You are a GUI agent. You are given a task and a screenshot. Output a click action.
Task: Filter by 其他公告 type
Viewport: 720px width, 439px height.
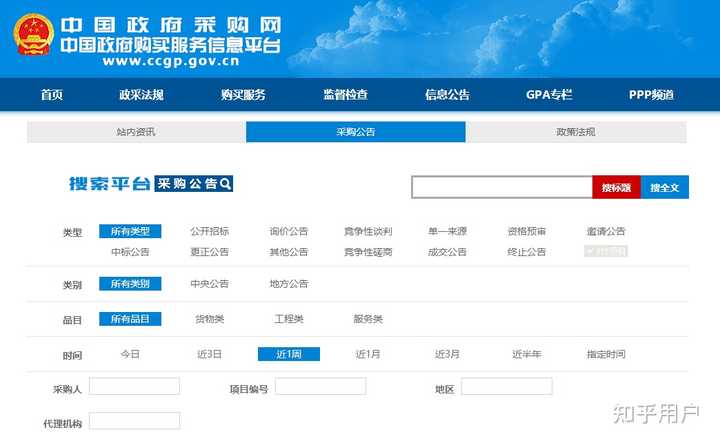(x=289, y=252)
